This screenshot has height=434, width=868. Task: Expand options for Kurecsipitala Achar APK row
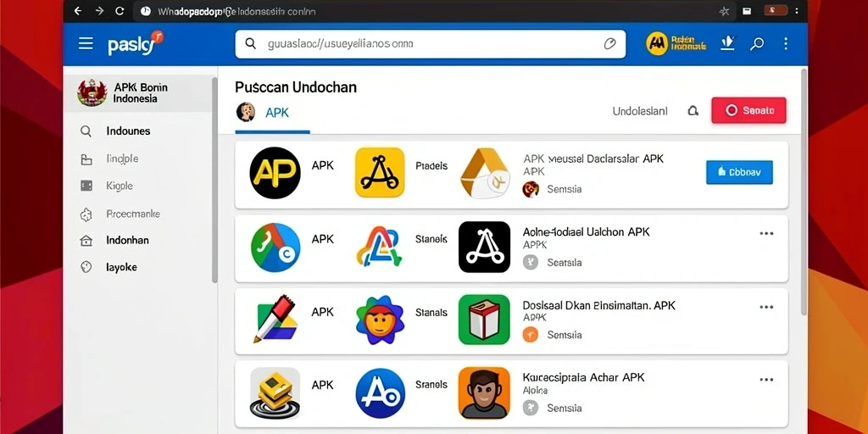(766, 380)
